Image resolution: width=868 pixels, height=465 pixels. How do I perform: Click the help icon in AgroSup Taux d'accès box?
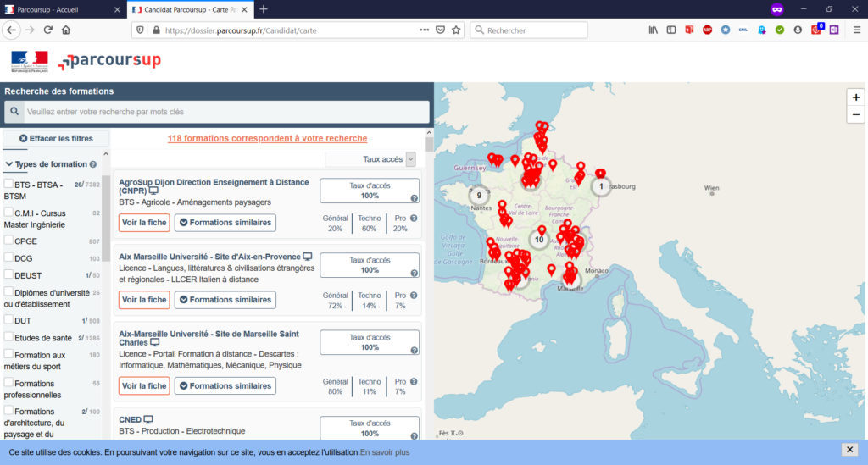(414, 198)
